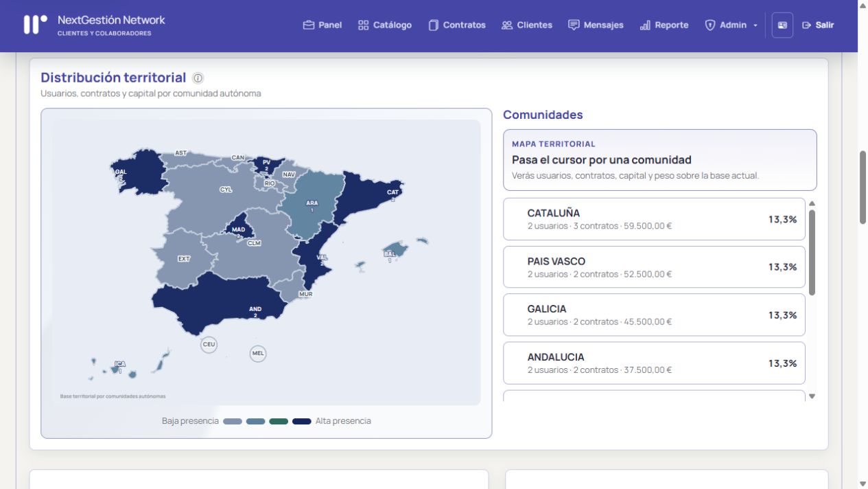Open the Catálogo menu item
868x489 pixels.
385,25
